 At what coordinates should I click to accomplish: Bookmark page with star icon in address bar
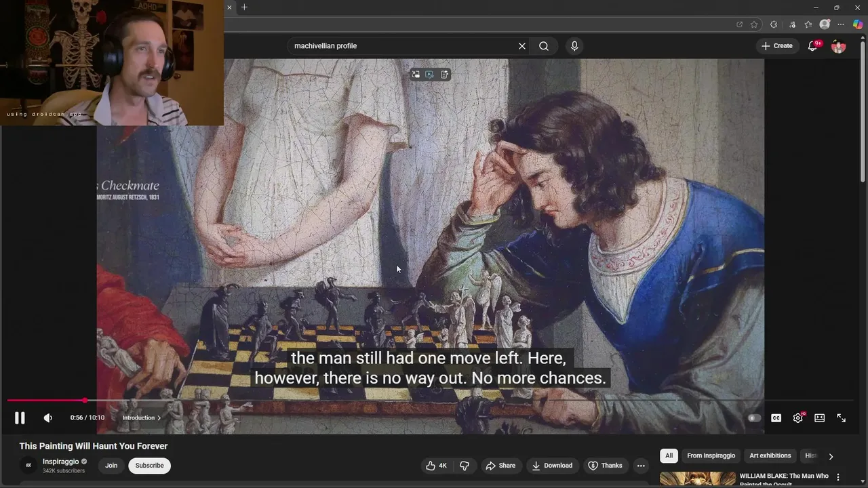click(x=754, y=24)
